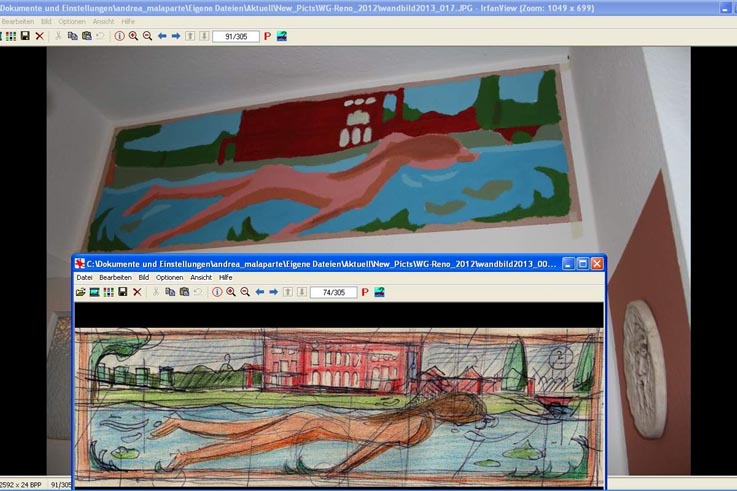Copy icon in the background window toolbar
Image resolution: width=737 pixels, height=491 pixels.
(72, 36)
